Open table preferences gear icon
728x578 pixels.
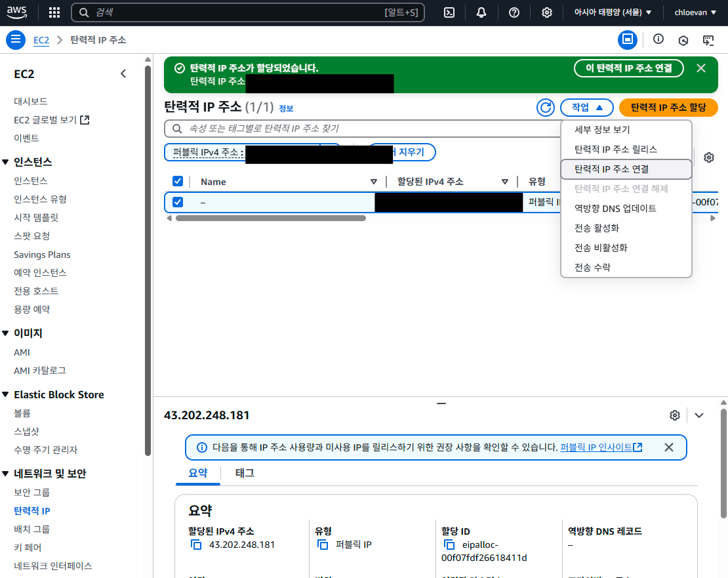pyautogui.click(x=708, y=157)
